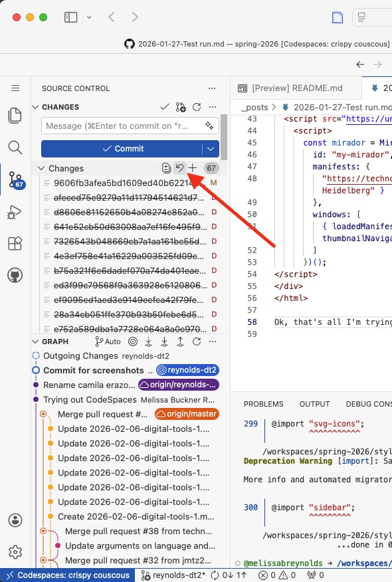Viewport: 392px width, 582px height.
Task: Toggle the browser sidebar icon
Action: (x=70, y=17)
